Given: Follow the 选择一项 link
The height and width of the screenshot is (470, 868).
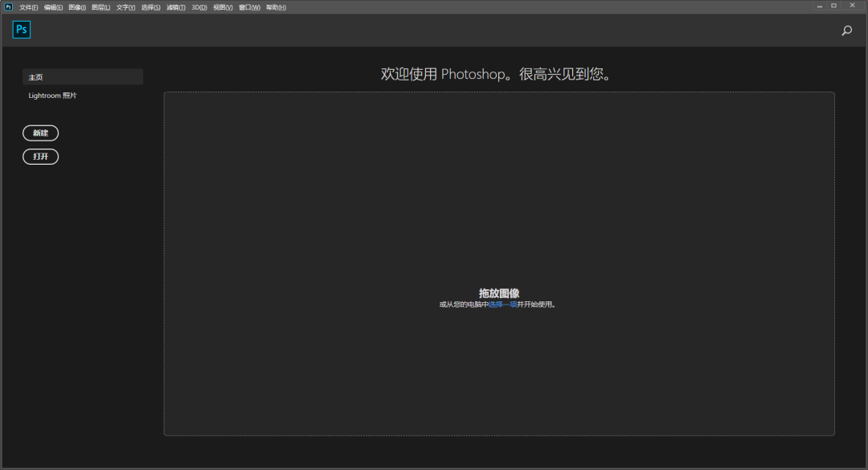Looking at the screenshot, I should coord(502,304).
